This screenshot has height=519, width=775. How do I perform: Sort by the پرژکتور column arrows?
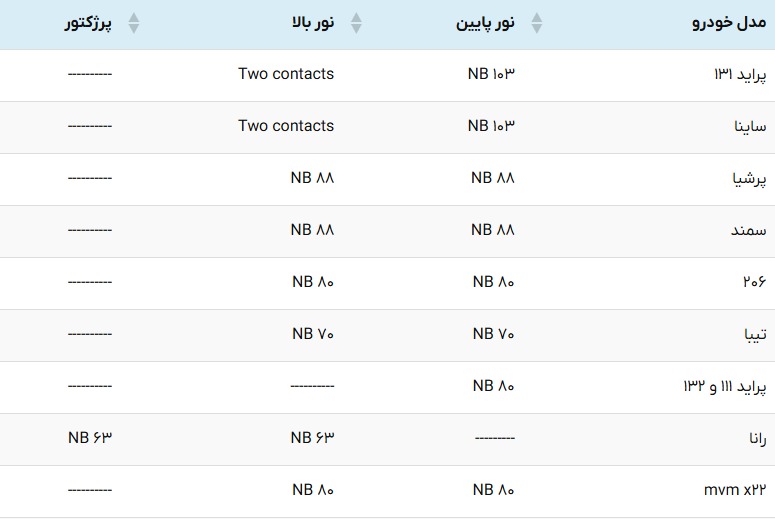coord(134,23)
